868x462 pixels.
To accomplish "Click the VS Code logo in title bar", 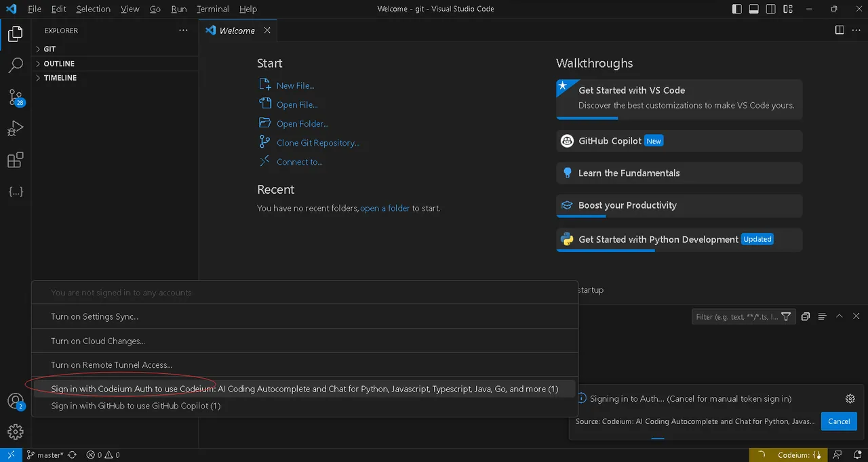I will click(11, 9).
